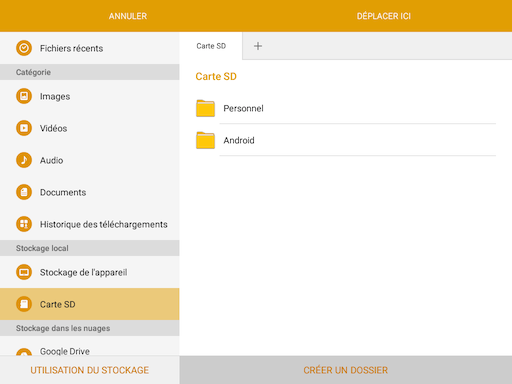Click the orange Carte SD path heading
512x384 pixels.
[216, 76]
